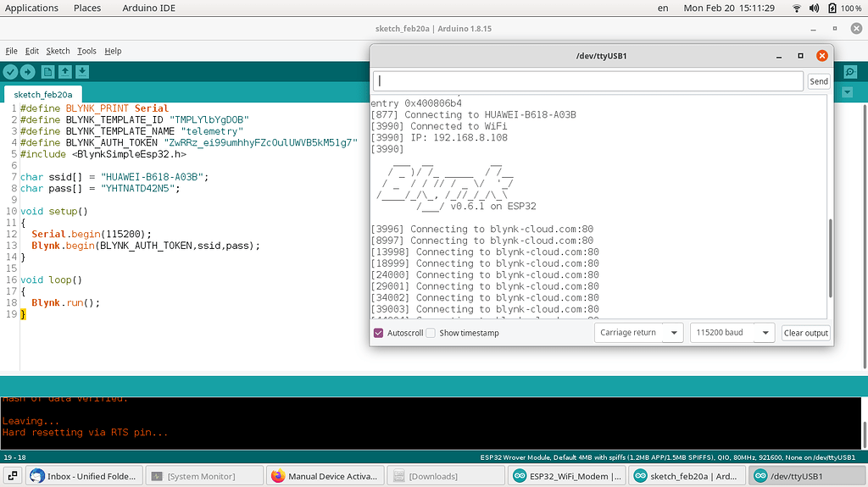Viewport: 868px width, 487px height.
Task: Open the tab options dropdown arrow
Action: click(848, 92)
